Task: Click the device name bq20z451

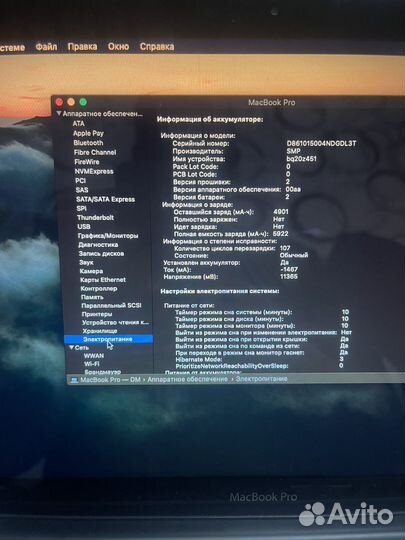Action: click(x=301, y=159)
